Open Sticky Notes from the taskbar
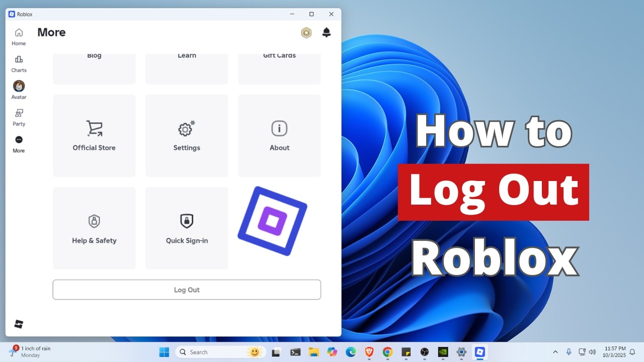 tap(406, 352)
